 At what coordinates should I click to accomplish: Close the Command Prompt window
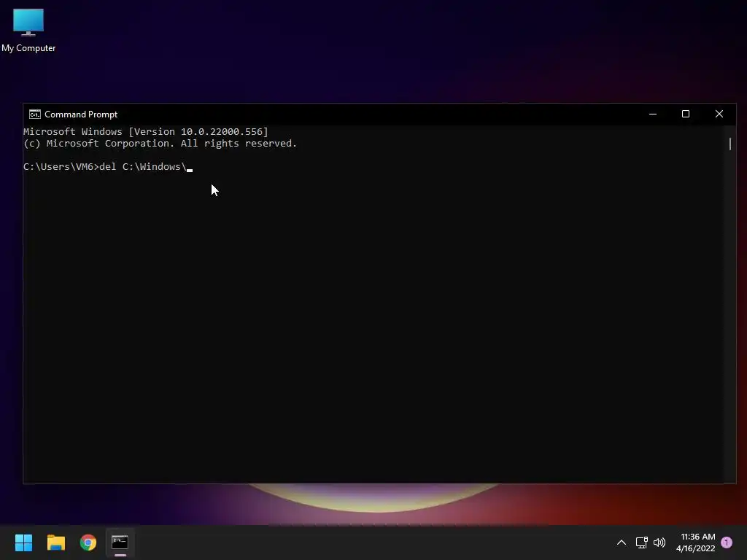[719, 114]
